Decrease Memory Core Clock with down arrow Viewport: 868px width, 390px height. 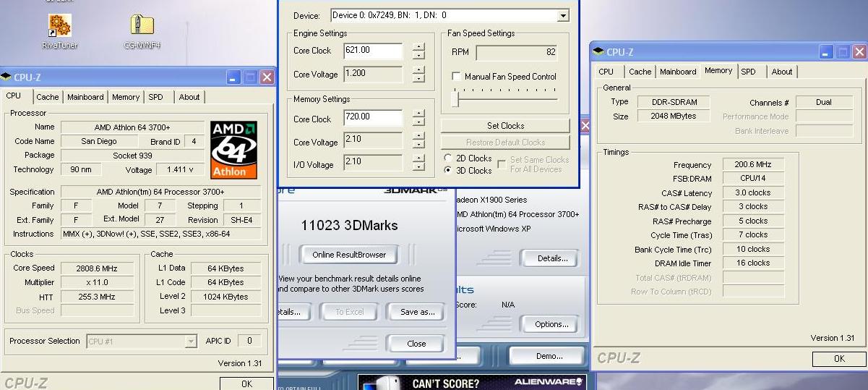point(419,124)
